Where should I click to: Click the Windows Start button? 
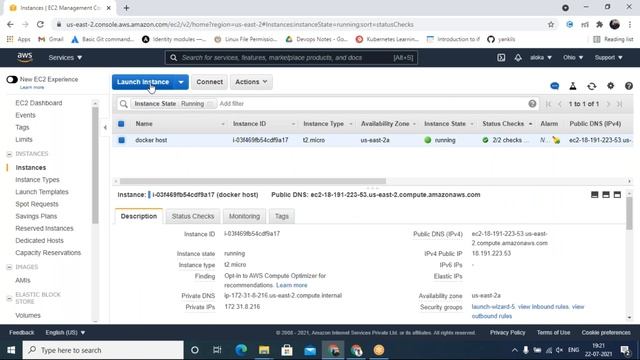11,350
